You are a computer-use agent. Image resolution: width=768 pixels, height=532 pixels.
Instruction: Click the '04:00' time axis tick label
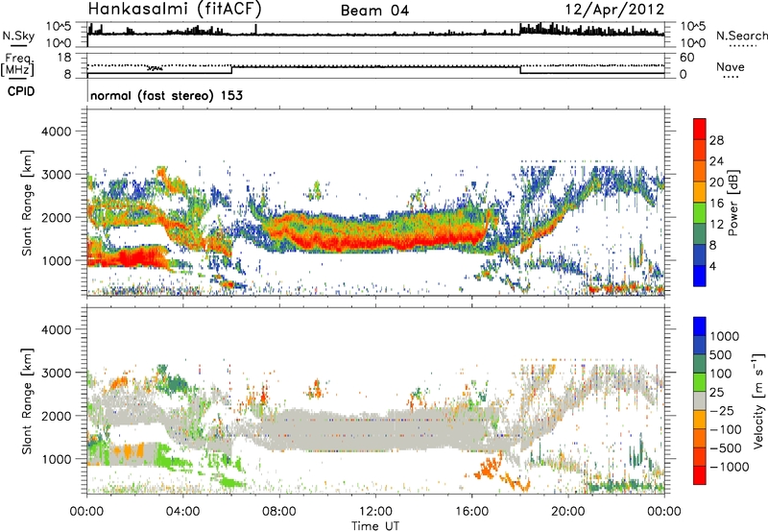[183, 512]
